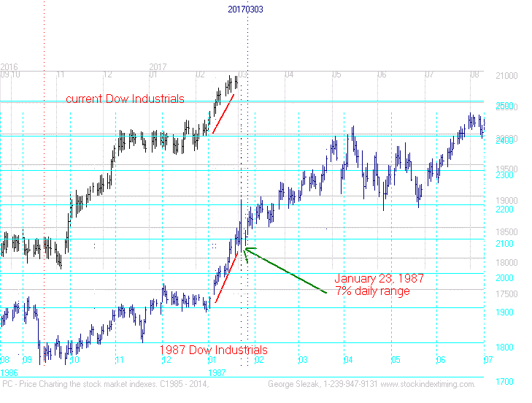Screen dimensions: 532x403
Task: Click the gray price axis value 17500
Action: [x=506, y=294]
